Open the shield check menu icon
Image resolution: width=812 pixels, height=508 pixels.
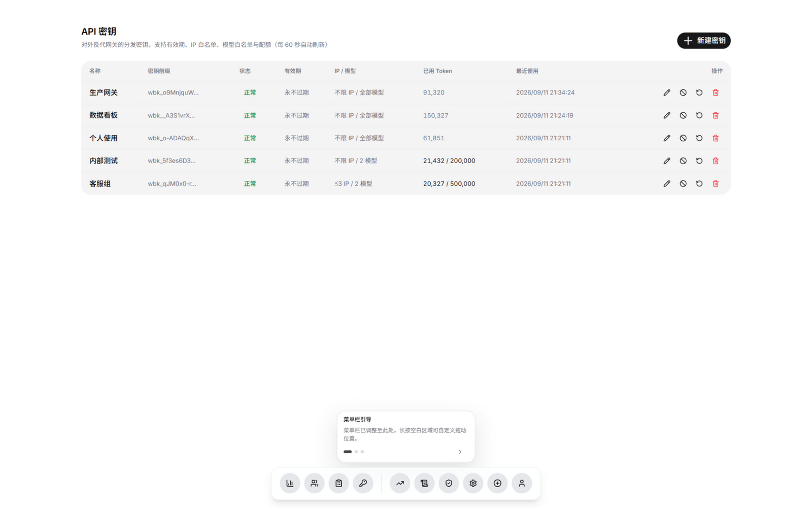[x=449, y=483]
